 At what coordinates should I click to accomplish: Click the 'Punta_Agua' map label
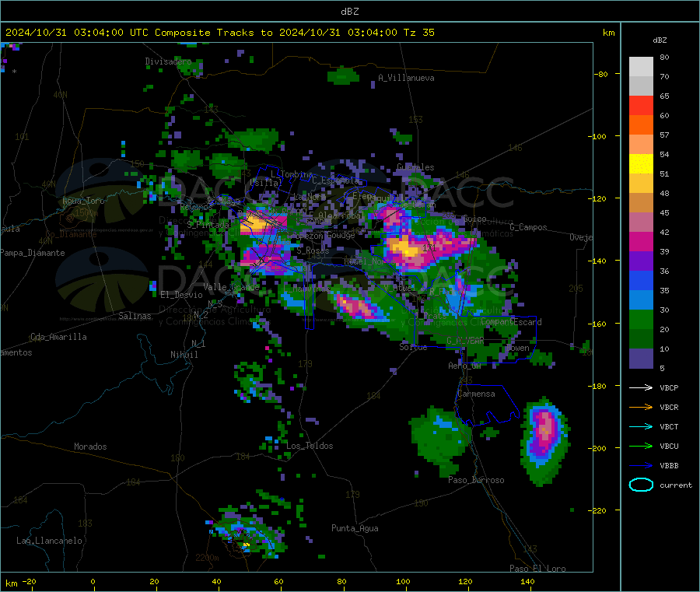[355, 528]
